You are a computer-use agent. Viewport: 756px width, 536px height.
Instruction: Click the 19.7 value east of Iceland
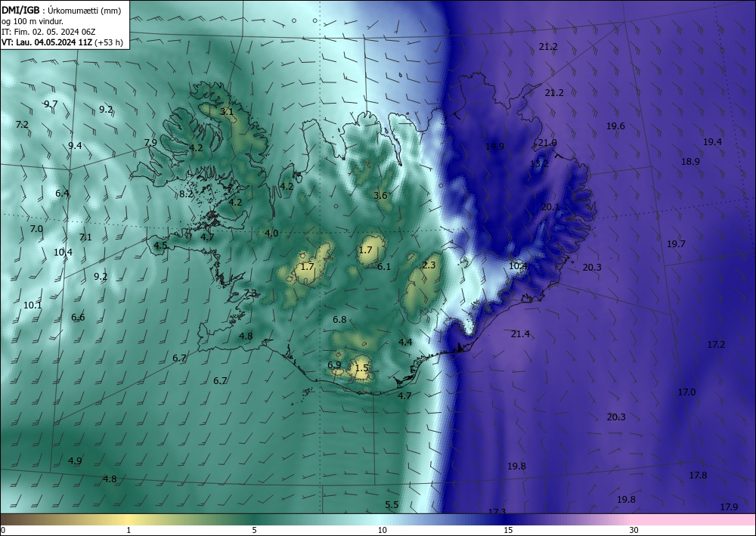click(676, 244)
